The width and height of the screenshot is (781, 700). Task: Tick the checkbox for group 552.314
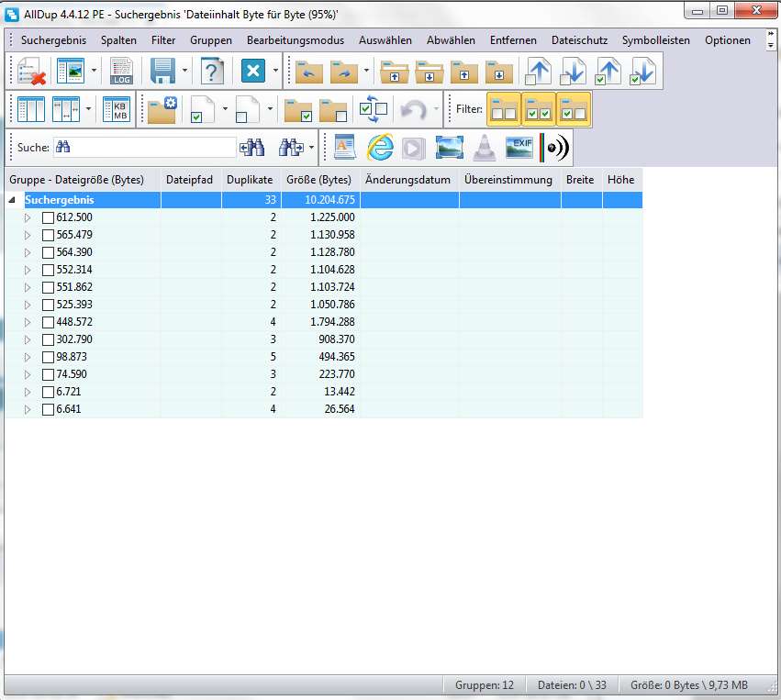[48, 271]
